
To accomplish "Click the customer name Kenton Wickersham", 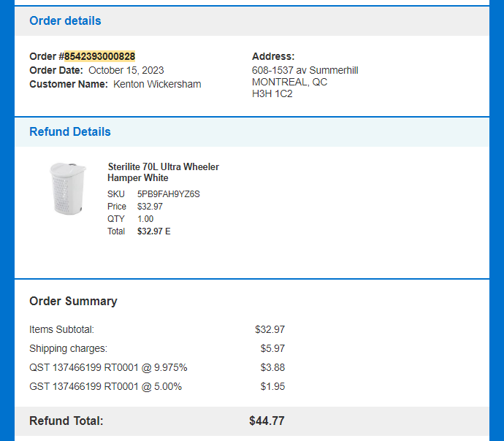I will [x=157, y=84].
